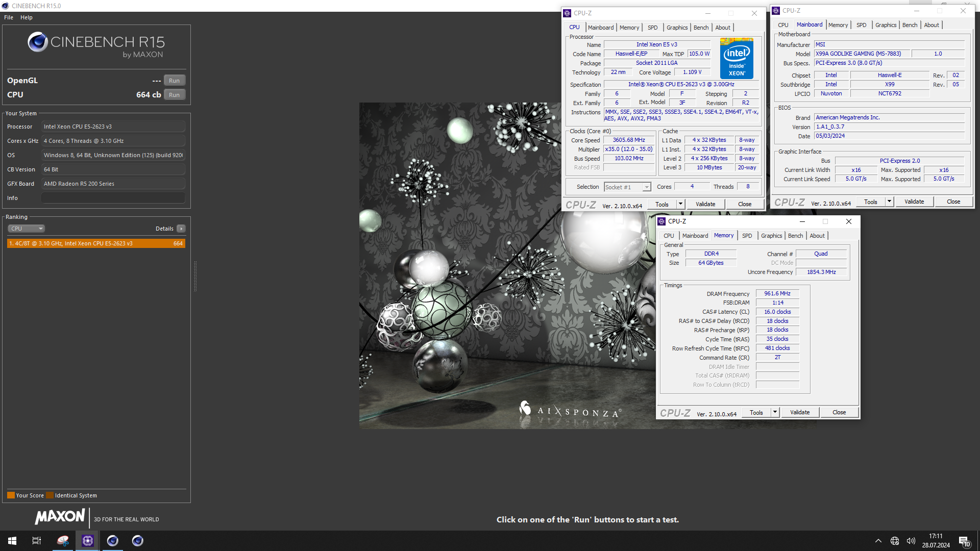Open Task View on the taskbar
The width and height of the screenshot is (980, 551).
pyautogui.click(x=37, y=541)
